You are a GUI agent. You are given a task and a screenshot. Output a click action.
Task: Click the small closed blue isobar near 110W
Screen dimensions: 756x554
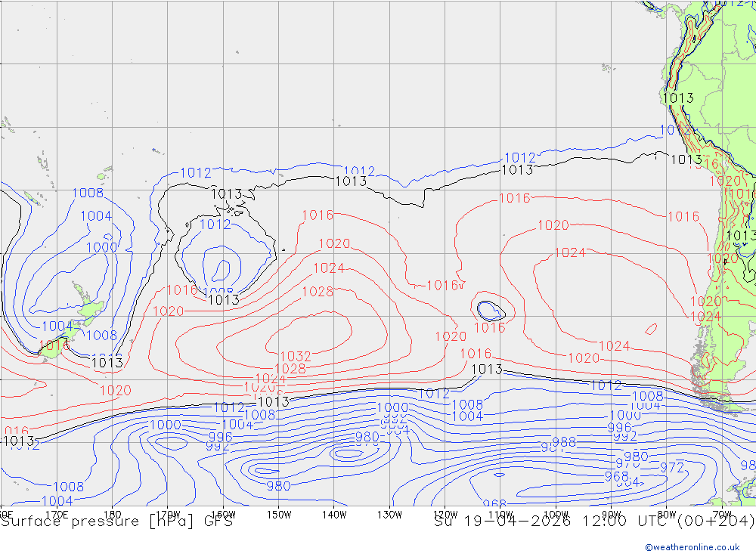pos(491,311)
